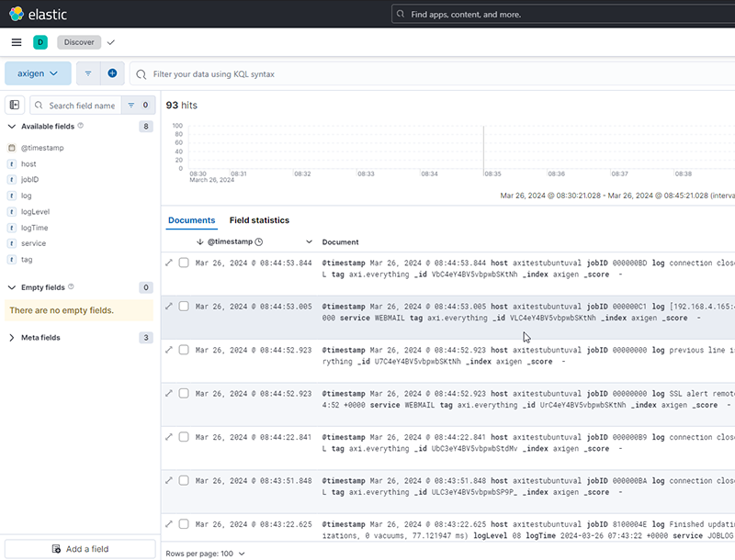Select the logTime field

point(34,228)
